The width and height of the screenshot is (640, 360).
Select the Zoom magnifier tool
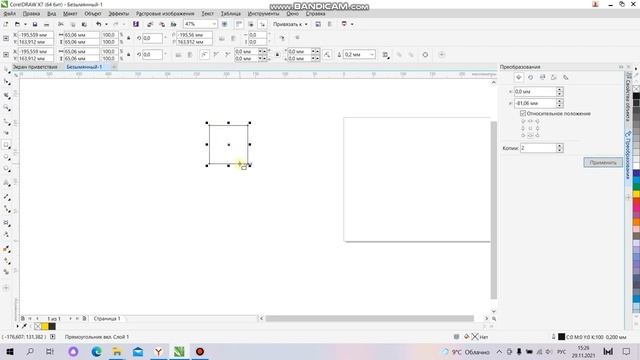7,108
